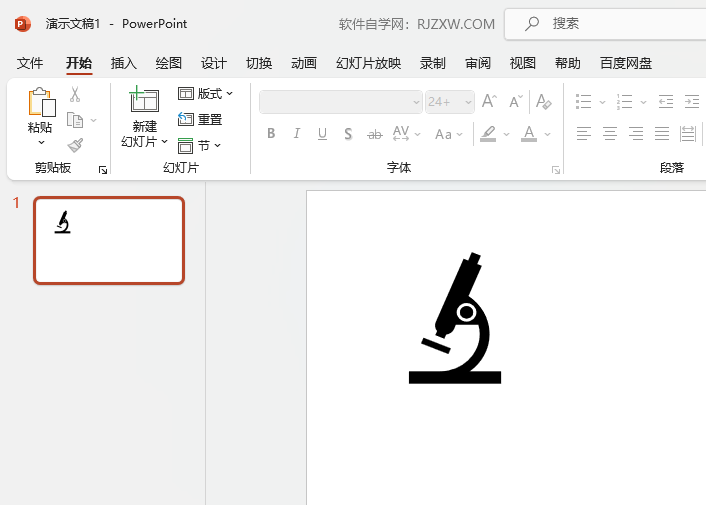Image resolution: width=706 pixels, height=505 pixels.
Task: Toggle bold formatting
Action: tap(271, 133)
